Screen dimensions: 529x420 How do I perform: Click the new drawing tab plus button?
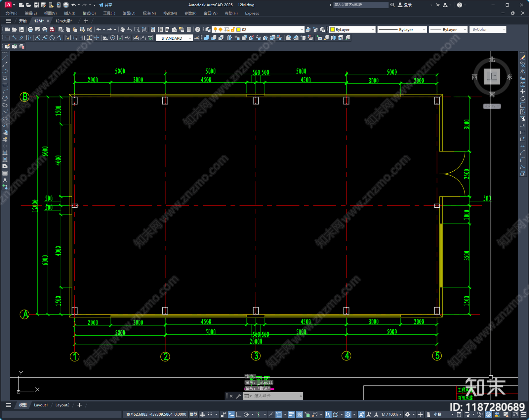tap(86, 21)
